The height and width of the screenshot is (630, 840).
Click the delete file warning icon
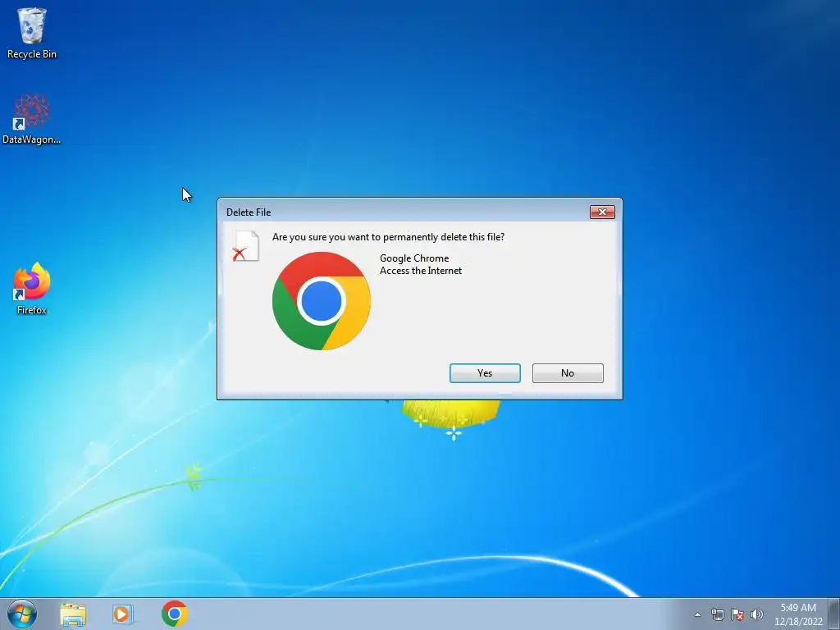click(x=246, y=246)
